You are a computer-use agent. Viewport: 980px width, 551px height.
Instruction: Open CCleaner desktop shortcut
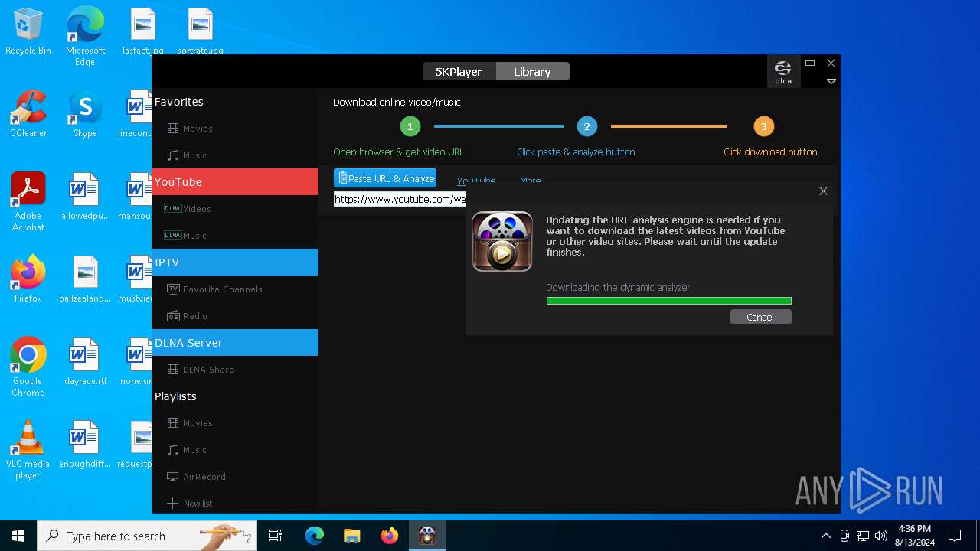[x=28, y=114]
